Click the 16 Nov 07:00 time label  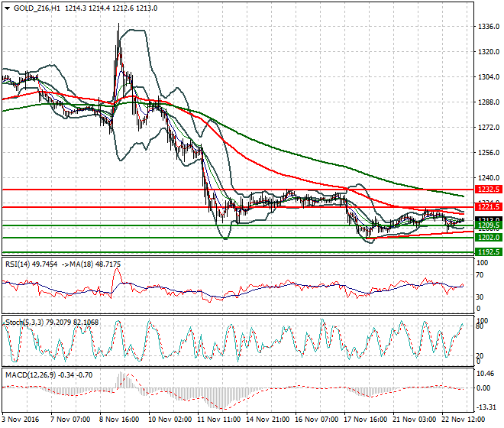[x=316, y=420]
